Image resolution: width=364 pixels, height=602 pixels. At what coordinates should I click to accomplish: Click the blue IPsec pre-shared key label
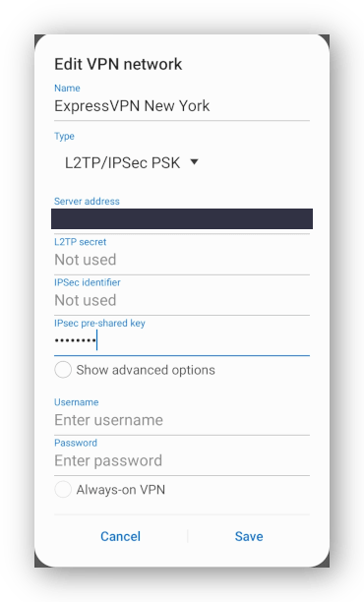[99, 324]
